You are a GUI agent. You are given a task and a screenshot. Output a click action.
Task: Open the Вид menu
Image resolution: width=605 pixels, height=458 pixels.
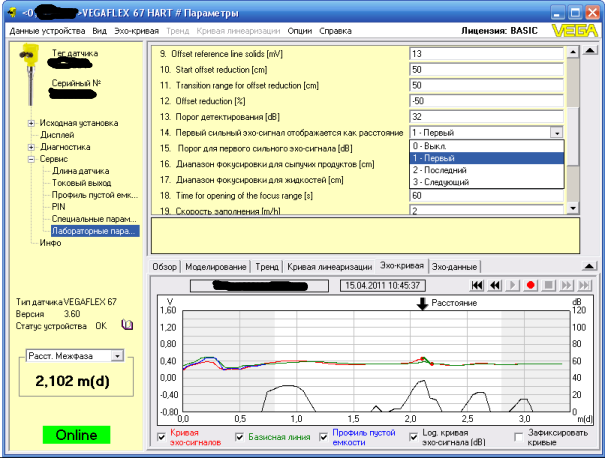pyautogui.click(x=99, y=31)
